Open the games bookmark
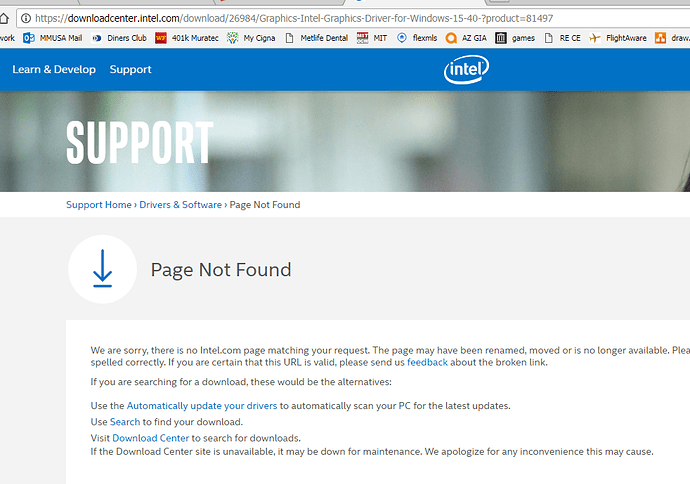 [515, 38]
